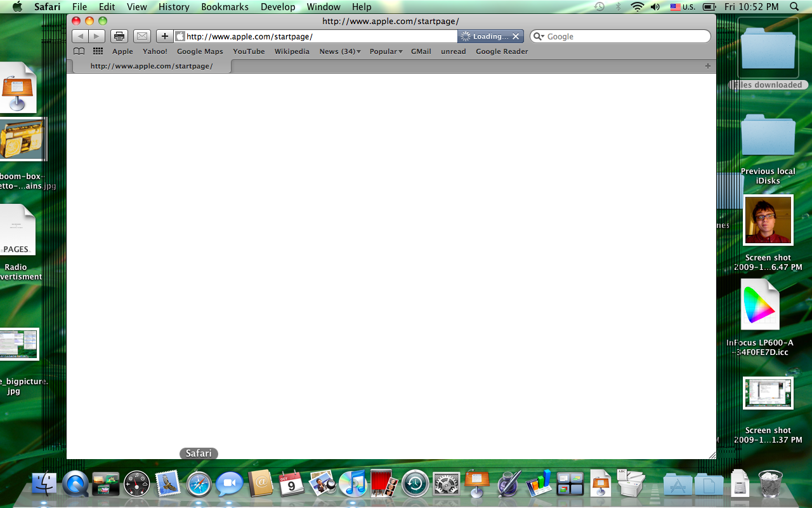Open Address Book from the Dock

[x=261, y=485]
